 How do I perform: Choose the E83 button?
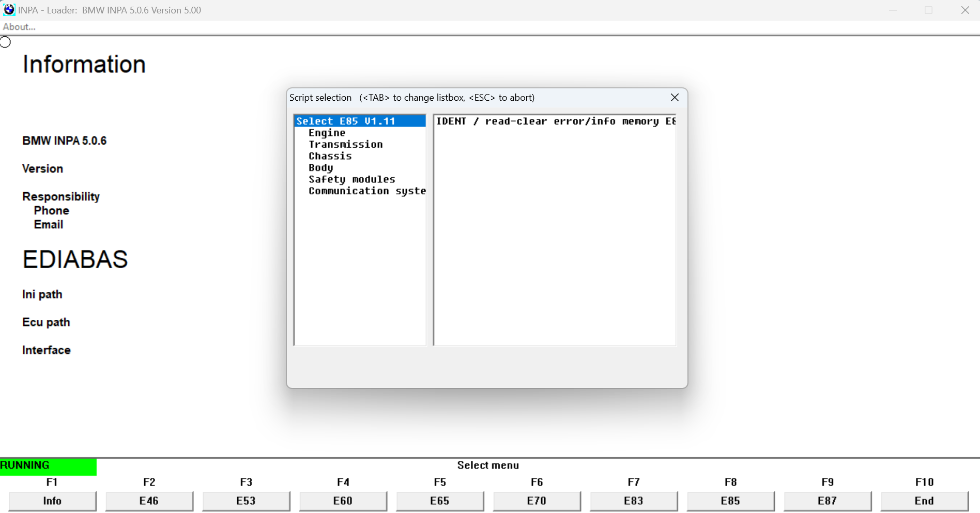pyautogui.click(x=634, y=501)
